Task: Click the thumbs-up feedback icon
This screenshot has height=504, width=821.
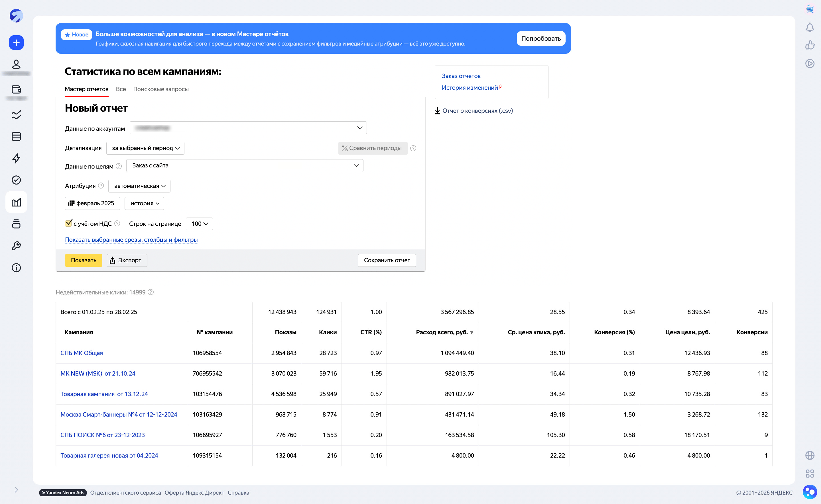Action: [810, 45]
